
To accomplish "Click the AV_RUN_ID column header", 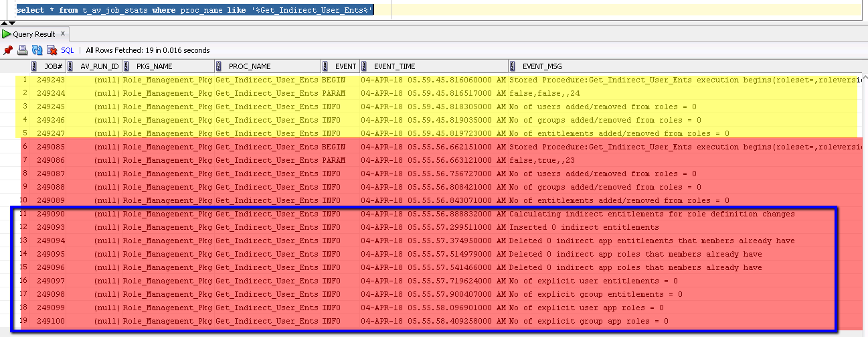I will (x=99, y=66).
